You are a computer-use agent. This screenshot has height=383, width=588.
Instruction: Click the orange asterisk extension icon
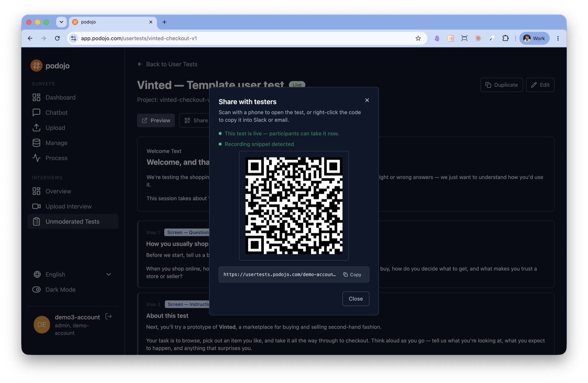478,38
